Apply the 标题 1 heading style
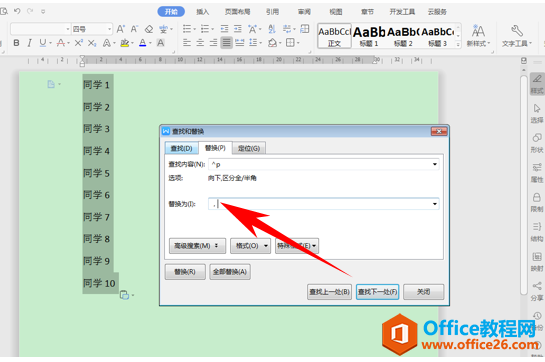 [369, 36]
